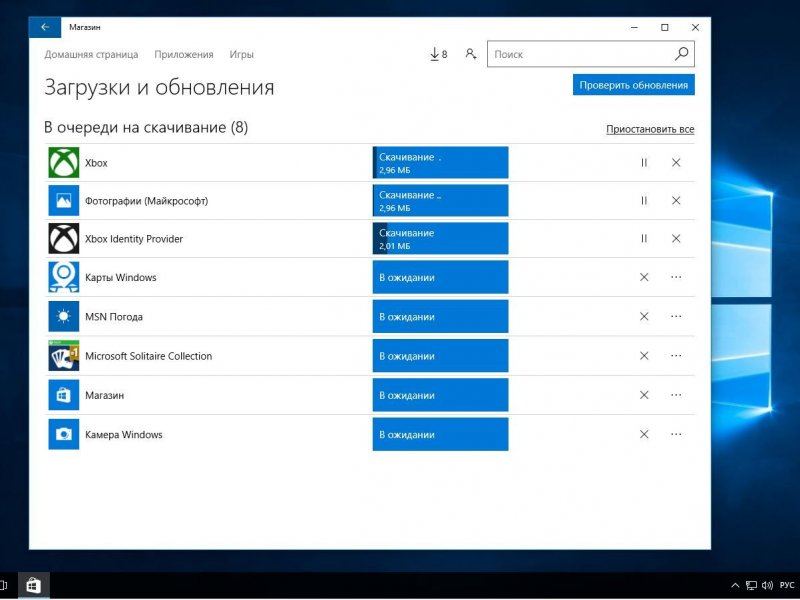
Task: Select MSN Погода name text
Action: coord(114,317)
